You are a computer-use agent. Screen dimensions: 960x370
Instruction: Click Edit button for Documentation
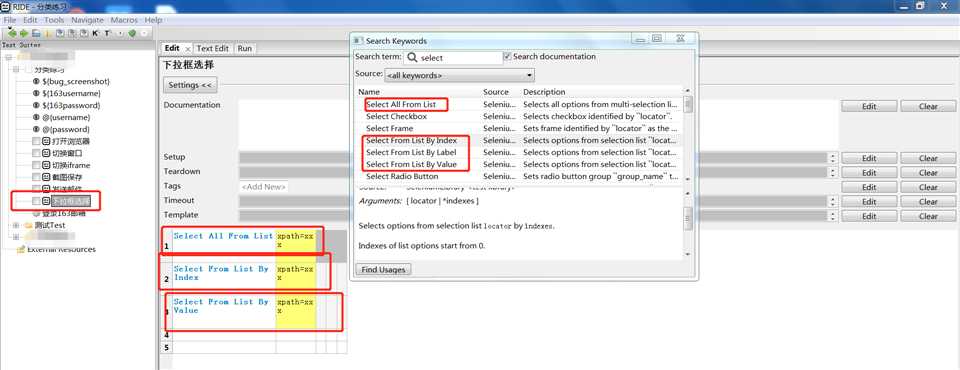[869, 106]
